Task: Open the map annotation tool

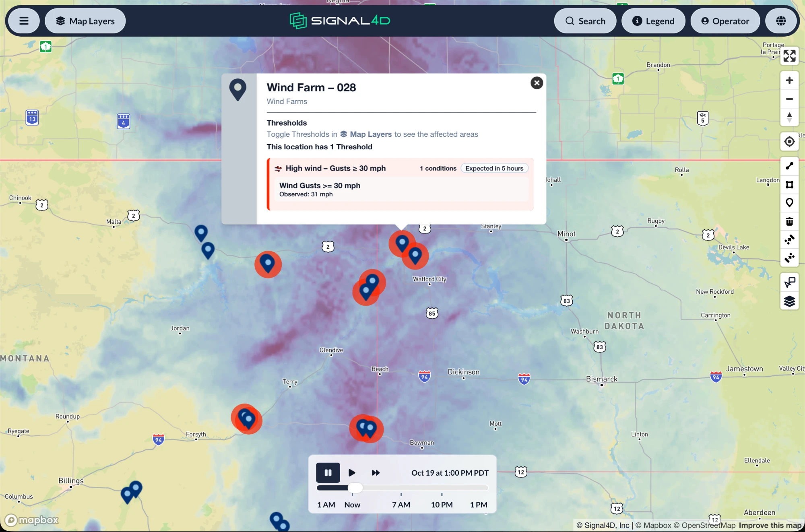Action: click(x=789, y=282)
